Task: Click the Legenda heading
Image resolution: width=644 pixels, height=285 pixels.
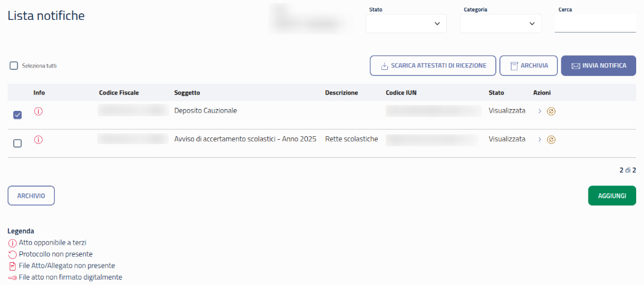Action: pyautogui.click(x=20, y=231)
